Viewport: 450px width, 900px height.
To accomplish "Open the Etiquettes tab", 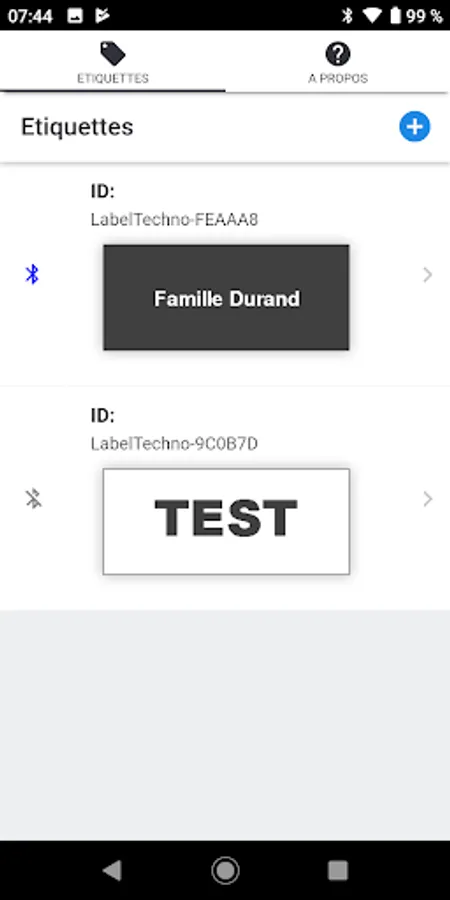I will (x=112, y=61).
